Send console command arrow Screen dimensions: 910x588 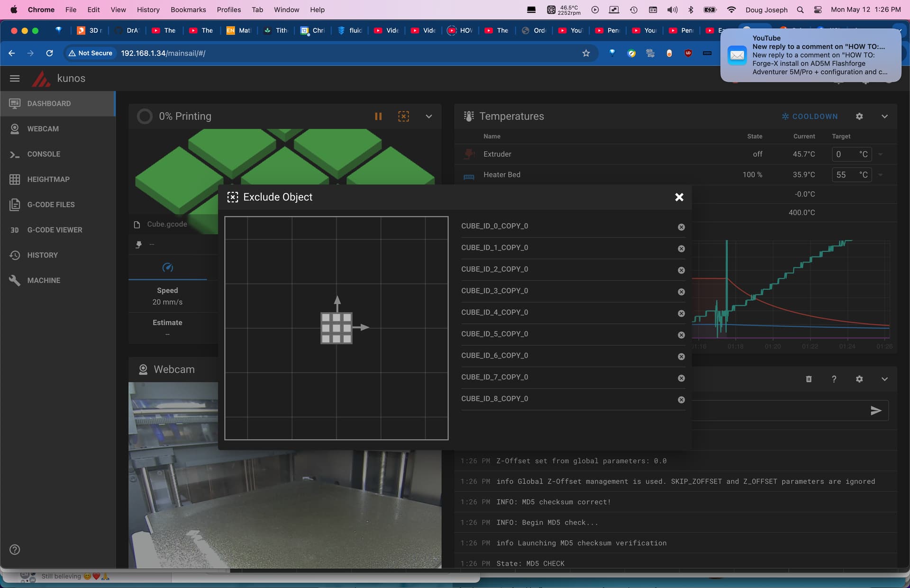click(875, 411)
